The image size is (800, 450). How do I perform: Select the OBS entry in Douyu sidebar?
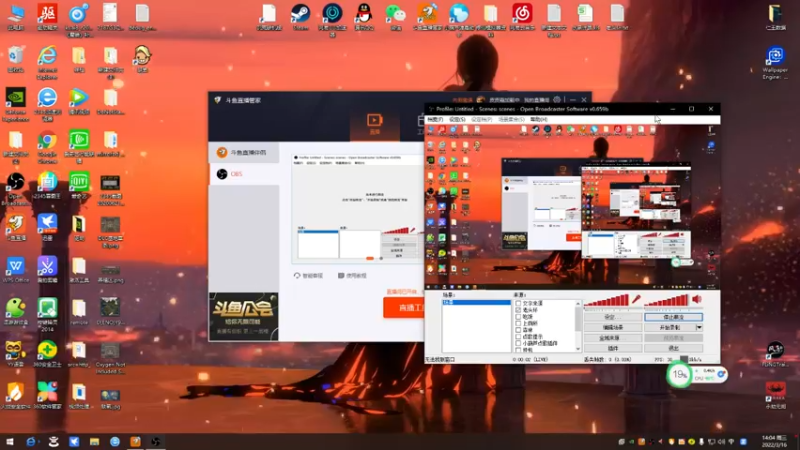coord(244,174)
